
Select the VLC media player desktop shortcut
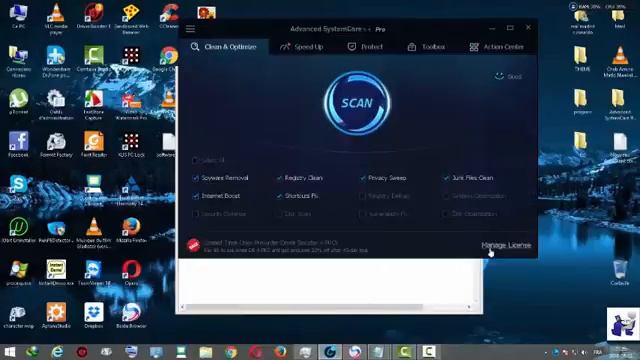[x=56, y=18]
